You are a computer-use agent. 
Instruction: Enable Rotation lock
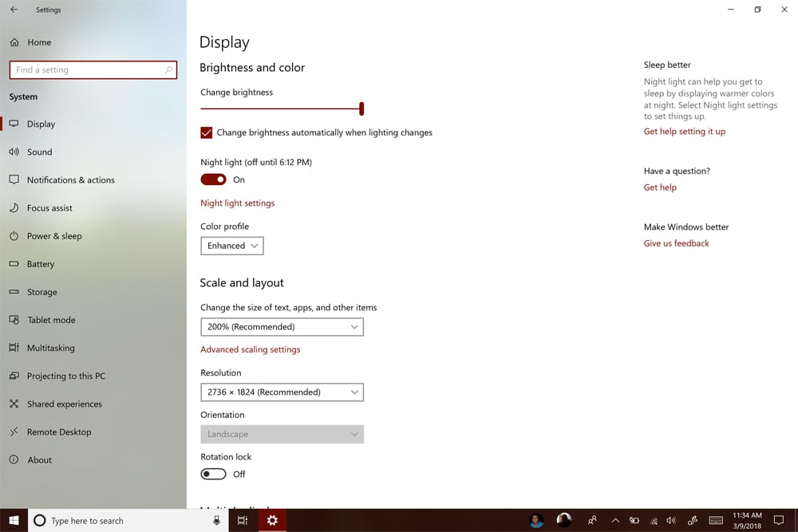pos(213,473)
